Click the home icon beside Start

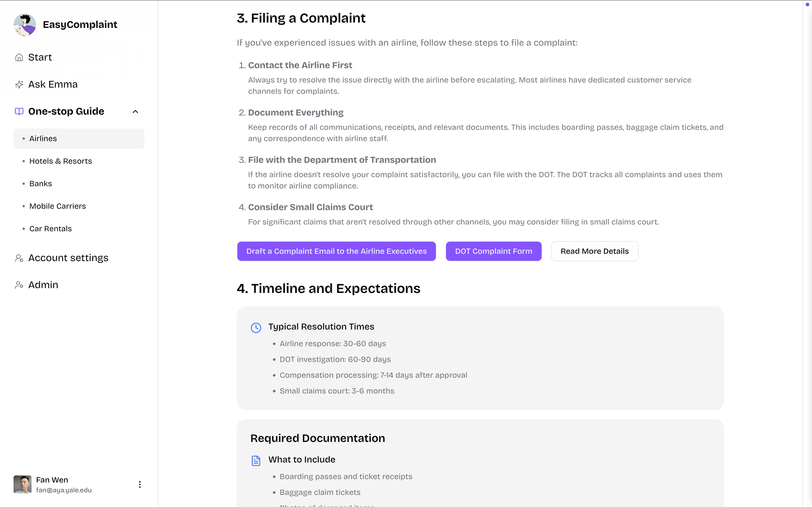[19, 57]
